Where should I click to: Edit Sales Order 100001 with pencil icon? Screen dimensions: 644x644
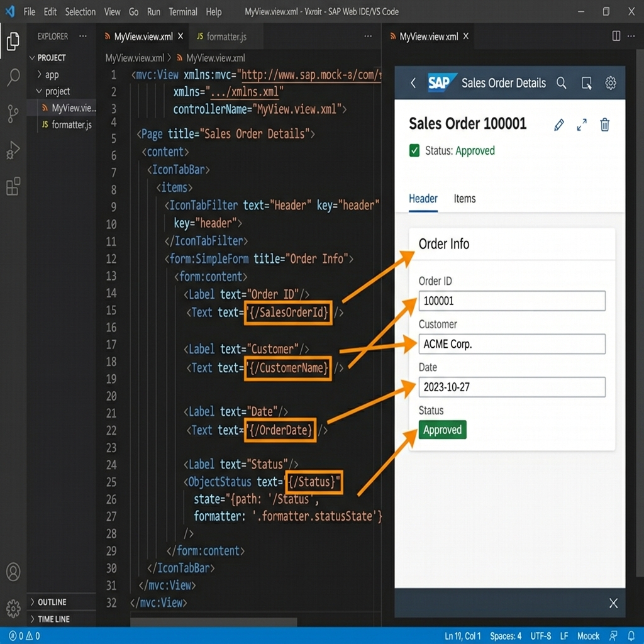click(x=559, y=125)
